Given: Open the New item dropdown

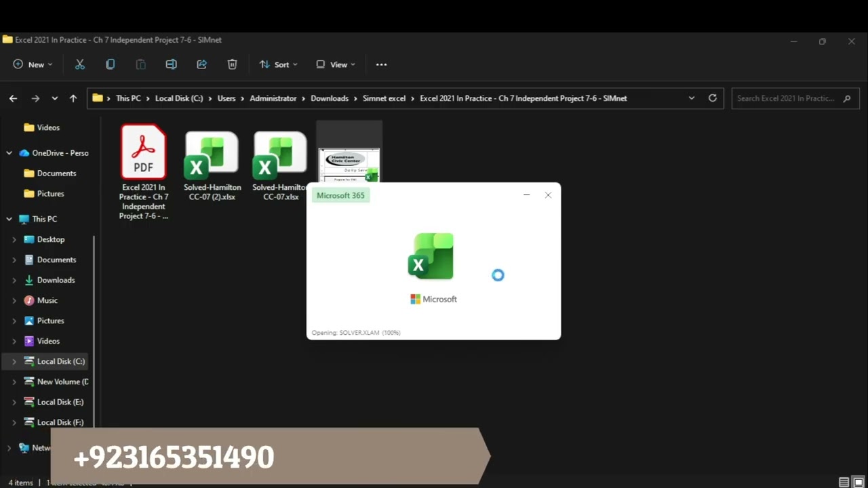Looking at the screenshot, I should pos(33,64).
